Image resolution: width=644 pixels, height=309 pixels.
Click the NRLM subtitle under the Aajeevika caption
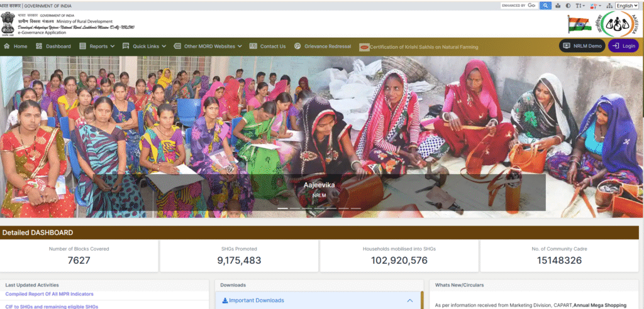point(319,195)
